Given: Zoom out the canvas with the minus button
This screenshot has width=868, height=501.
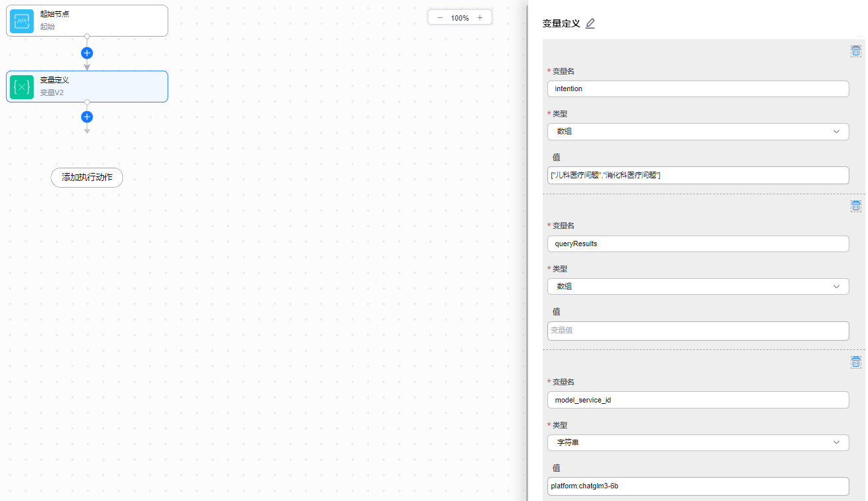Looking at the screenshot, I should 440,17.
